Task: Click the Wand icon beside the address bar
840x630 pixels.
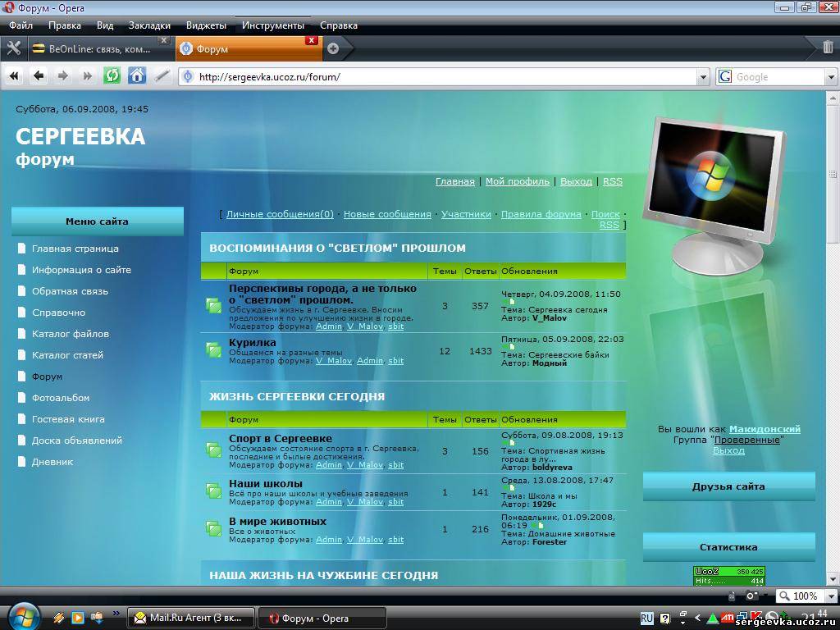Action: [x=162, y=76]
